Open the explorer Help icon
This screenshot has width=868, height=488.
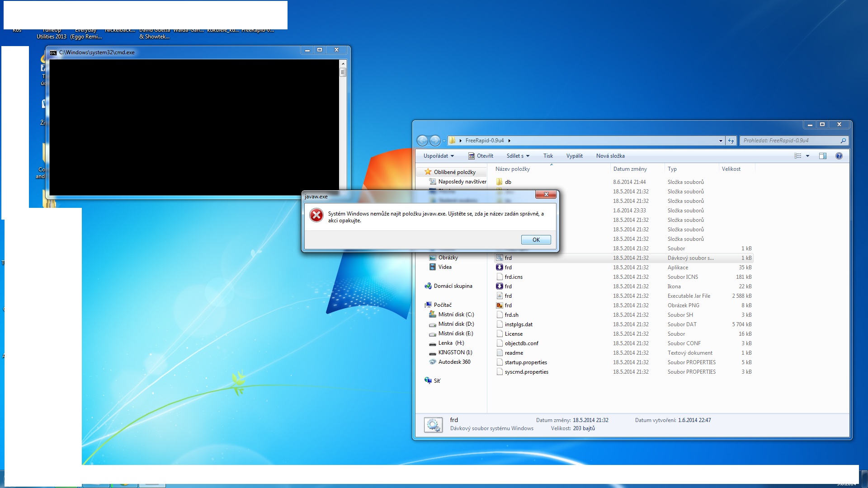[x=839, y=156]
